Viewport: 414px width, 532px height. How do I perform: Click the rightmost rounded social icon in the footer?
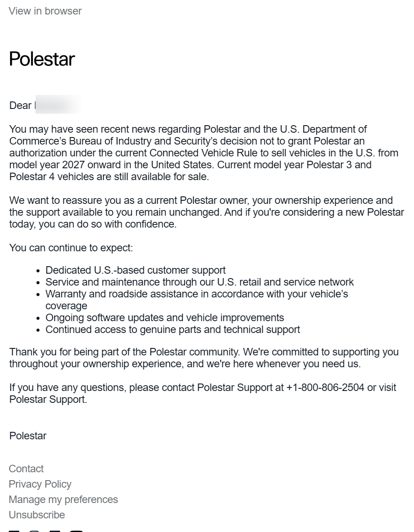click(76, 531)
